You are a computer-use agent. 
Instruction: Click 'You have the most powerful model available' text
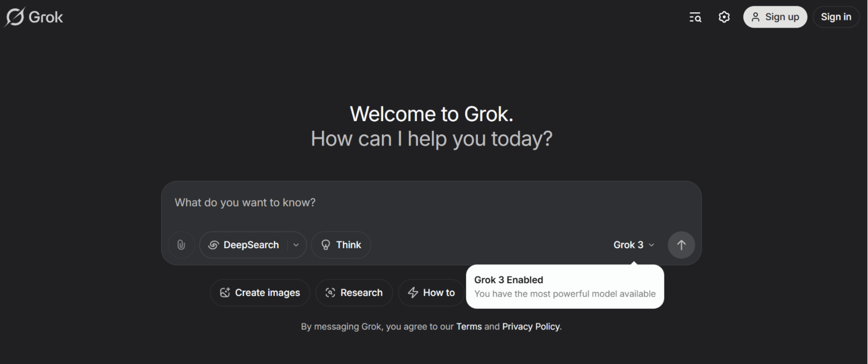565,294
